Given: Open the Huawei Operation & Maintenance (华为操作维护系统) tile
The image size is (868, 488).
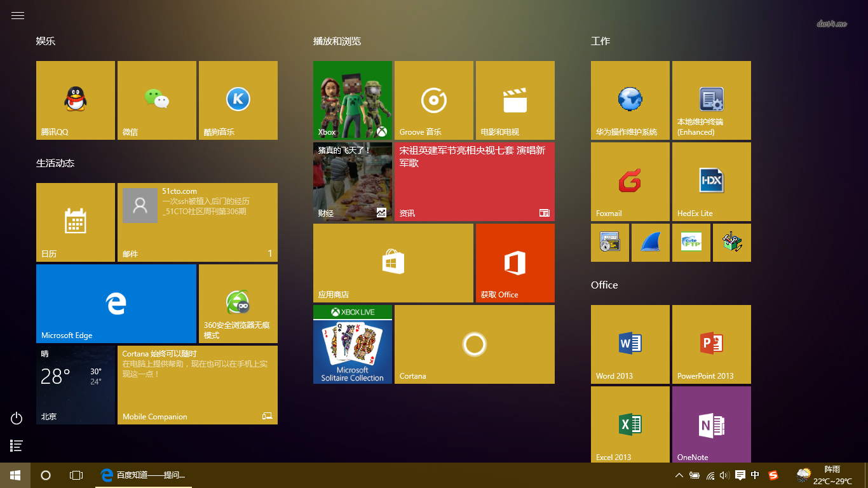Looking at the screenshot, I should (x=630, y=100).
